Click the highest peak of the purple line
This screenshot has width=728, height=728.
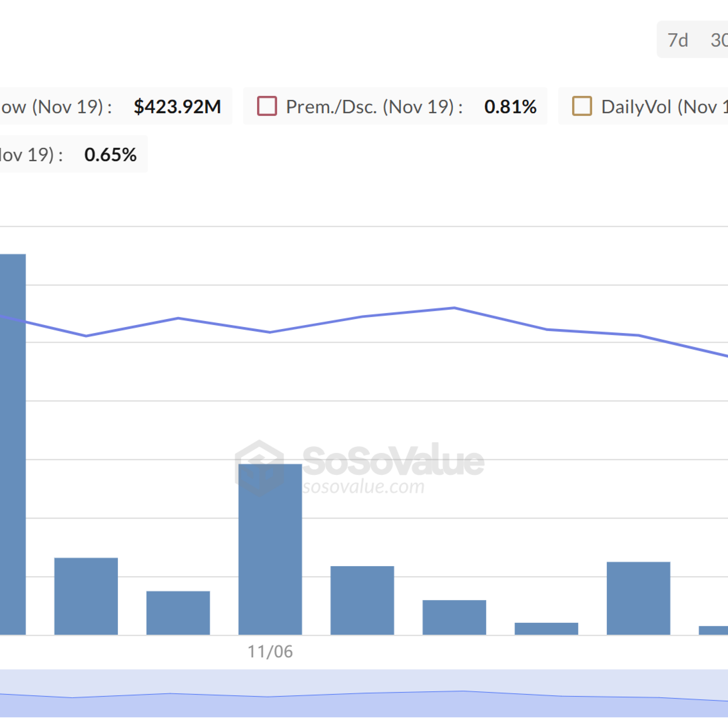coord(454,308)
